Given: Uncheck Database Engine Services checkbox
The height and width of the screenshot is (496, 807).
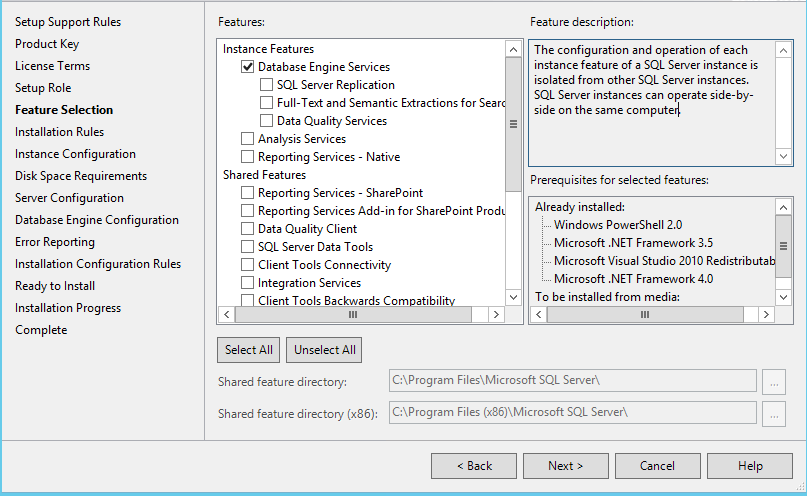Looking at the screenshot, I should click(248, 67).
